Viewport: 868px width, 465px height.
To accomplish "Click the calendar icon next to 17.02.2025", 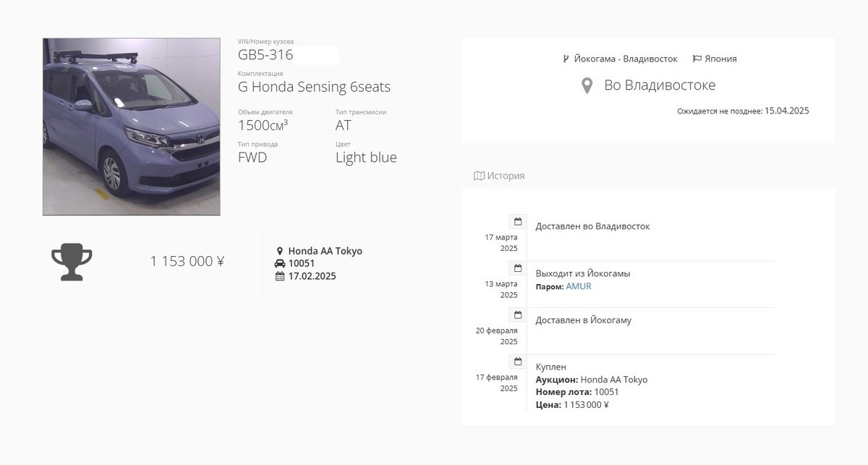I will (x=280, y=276).
